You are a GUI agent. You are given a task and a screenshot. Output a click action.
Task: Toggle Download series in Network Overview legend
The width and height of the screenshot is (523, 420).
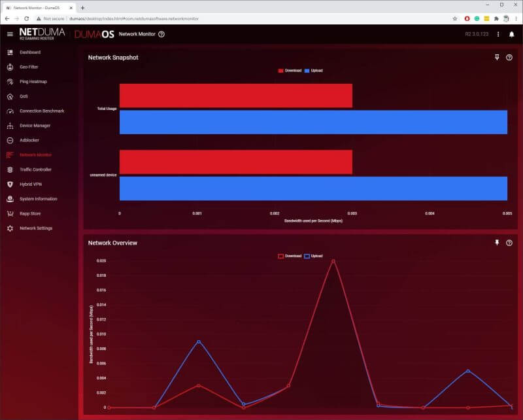[x=290, y=256]
